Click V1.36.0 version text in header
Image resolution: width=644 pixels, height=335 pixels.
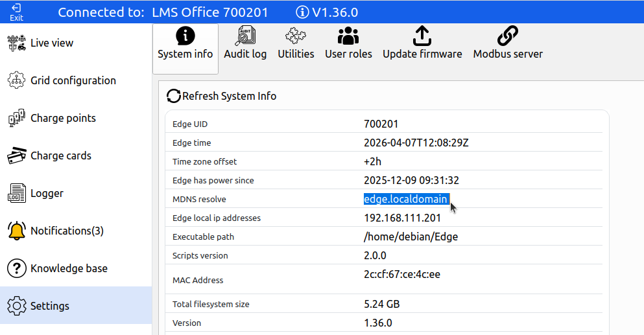click(335, 12)
